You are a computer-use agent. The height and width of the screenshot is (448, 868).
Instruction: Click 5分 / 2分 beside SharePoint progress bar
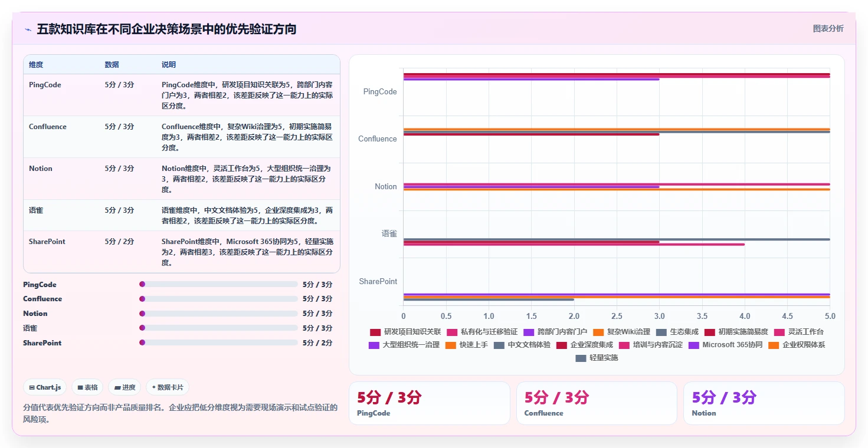317,343
